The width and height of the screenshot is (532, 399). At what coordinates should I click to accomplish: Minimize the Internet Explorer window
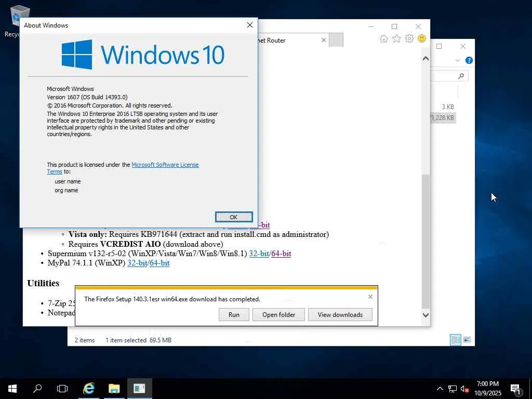pos(371,26)
